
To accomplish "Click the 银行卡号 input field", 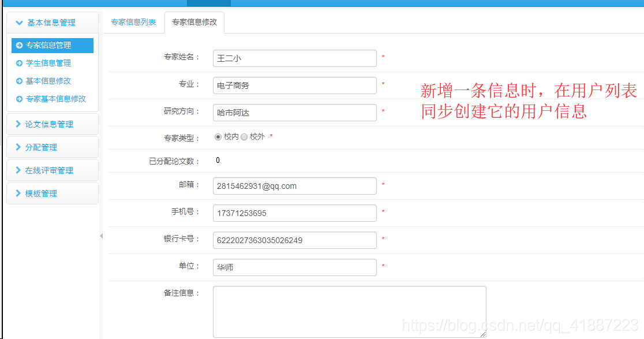I will (294, 240).
